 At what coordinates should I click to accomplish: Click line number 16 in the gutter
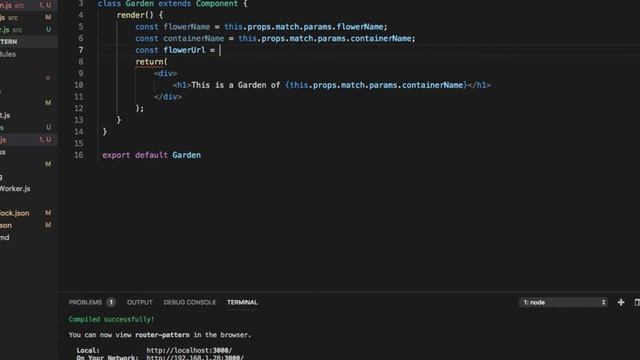pyautogui.click(x=79, y=155)
